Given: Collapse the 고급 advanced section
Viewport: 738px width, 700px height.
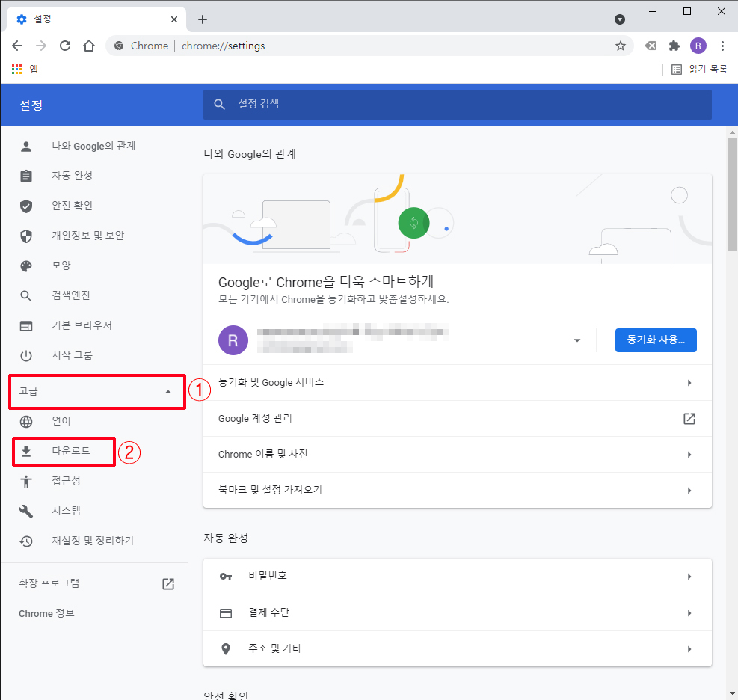Looking at the screenshot, I should click(96, 391).
